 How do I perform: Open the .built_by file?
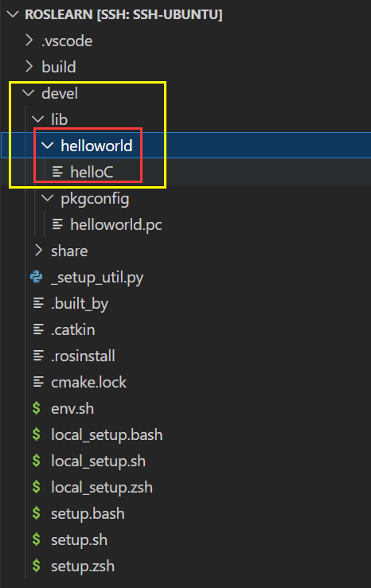pyautogui.click(x=80, y=304)
